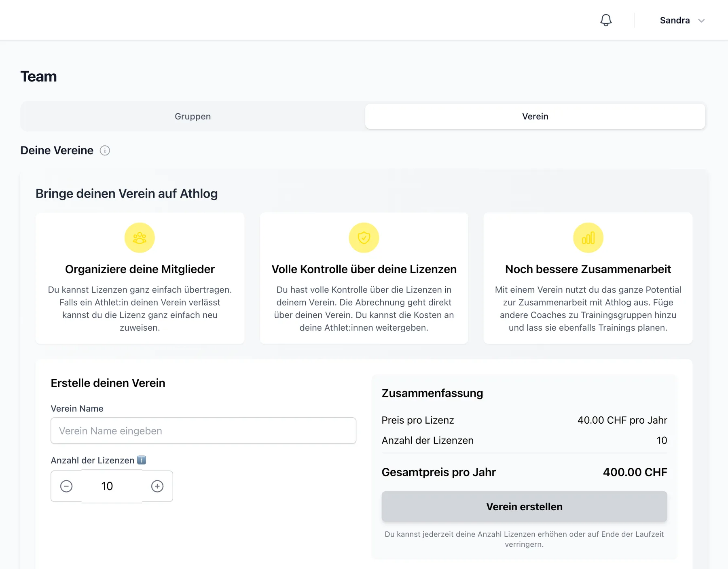Open the notifications bell
The width and height of the screenshot is (728, 569).
click(605, 20)
